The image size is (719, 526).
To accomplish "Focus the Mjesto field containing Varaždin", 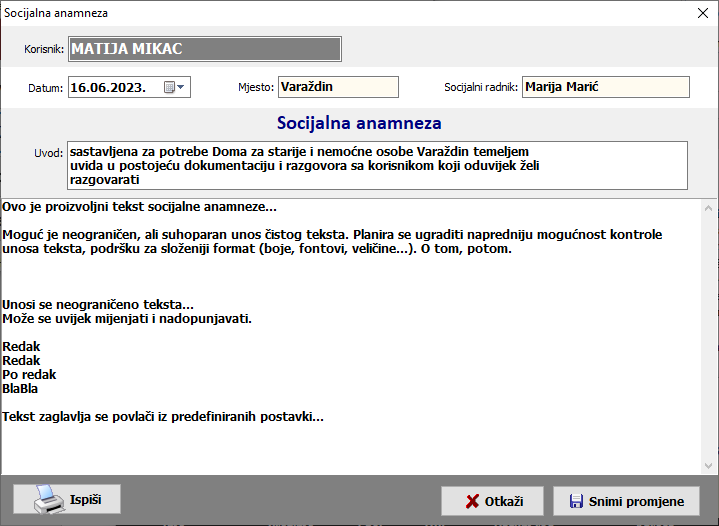I will point(337,87).
